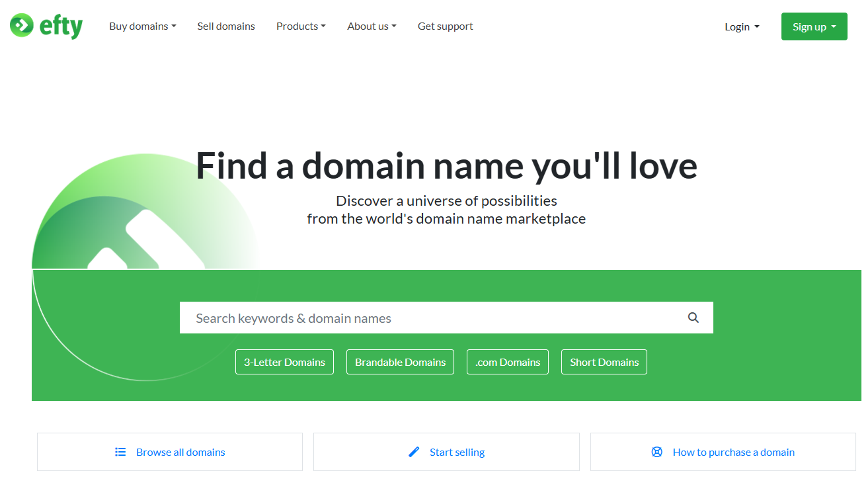The image size is (868, 477).
Task: Open the Products dropdown menu
Action: [301, 26]
